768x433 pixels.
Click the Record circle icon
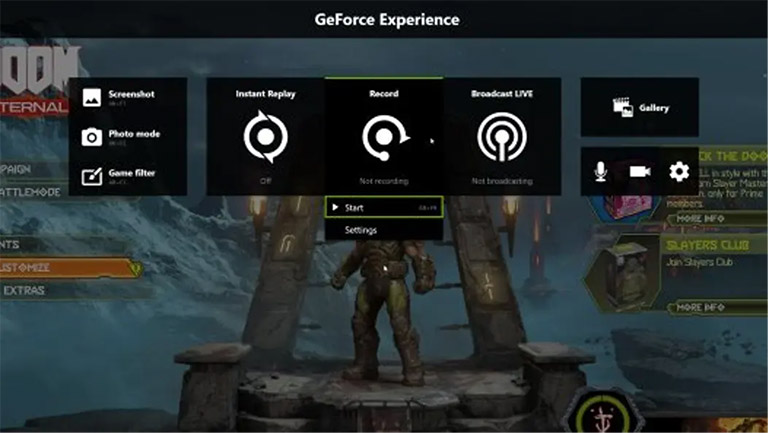(385, 138)
